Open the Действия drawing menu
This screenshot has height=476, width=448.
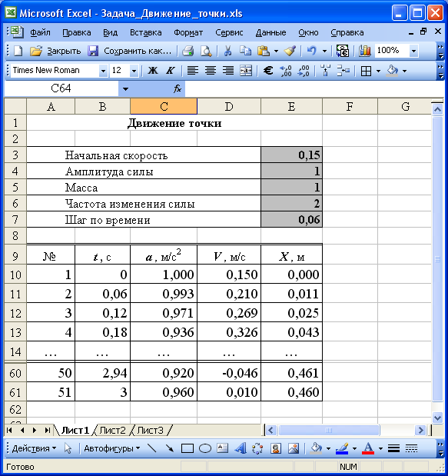coord(34,448)
